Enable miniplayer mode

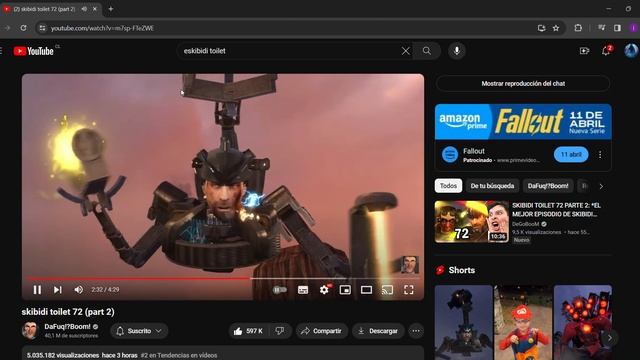(345, 290)
